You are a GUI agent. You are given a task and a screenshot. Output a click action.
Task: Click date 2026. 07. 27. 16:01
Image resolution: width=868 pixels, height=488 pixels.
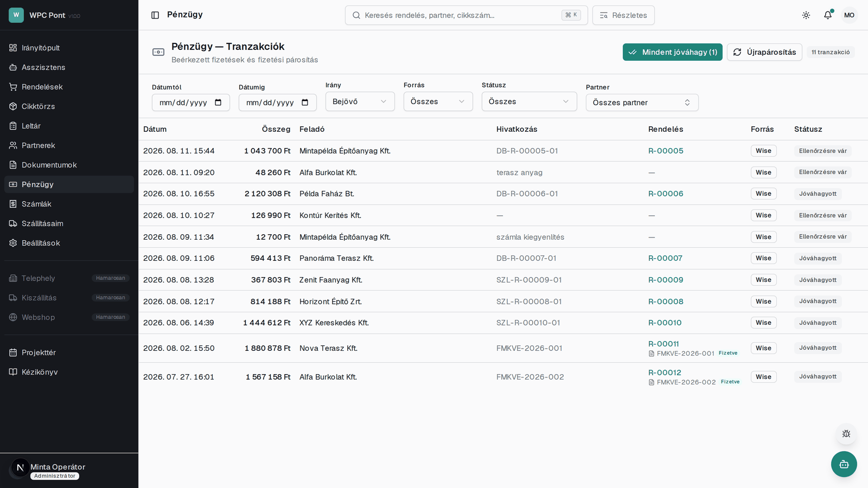point(178,377)
